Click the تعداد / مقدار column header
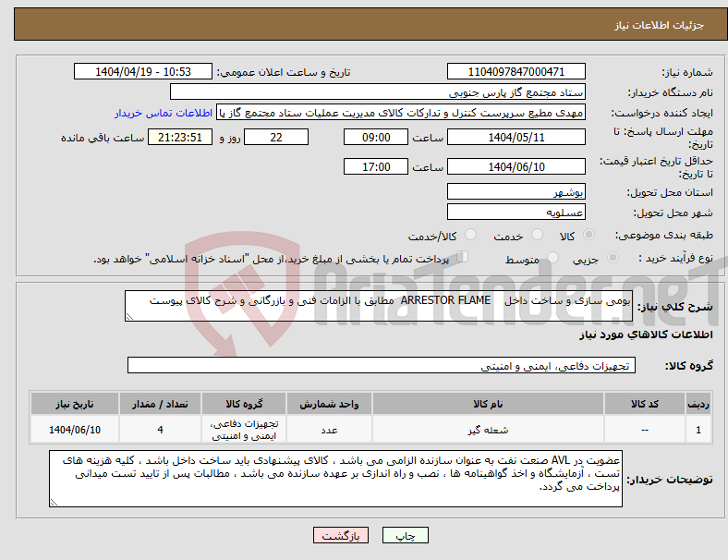The image size is (728, 560). tap(160, 404)
